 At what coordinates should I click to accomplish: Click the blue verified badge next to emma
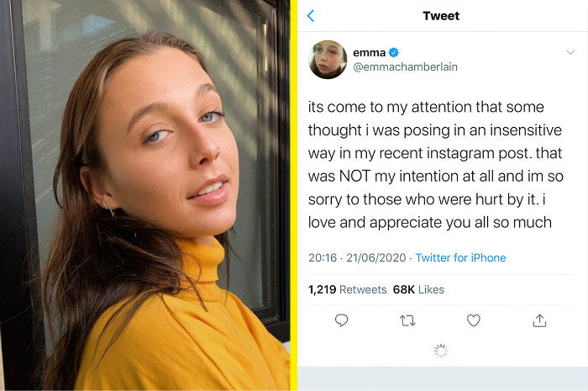[394, 53]
